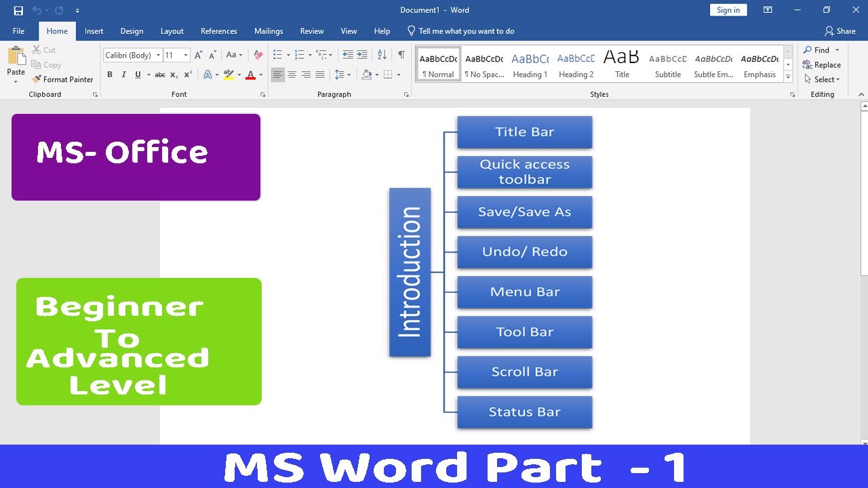Toggle Bold formatting
Screen dimensions: 868x488
(110, 75)
